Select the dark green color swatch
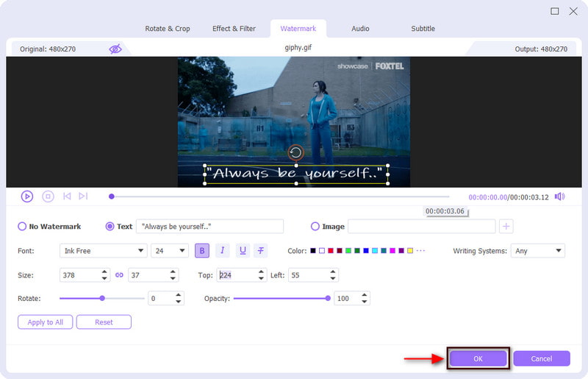Image resolution: width=588 pixels, height=379 pixels. (357, 250)
